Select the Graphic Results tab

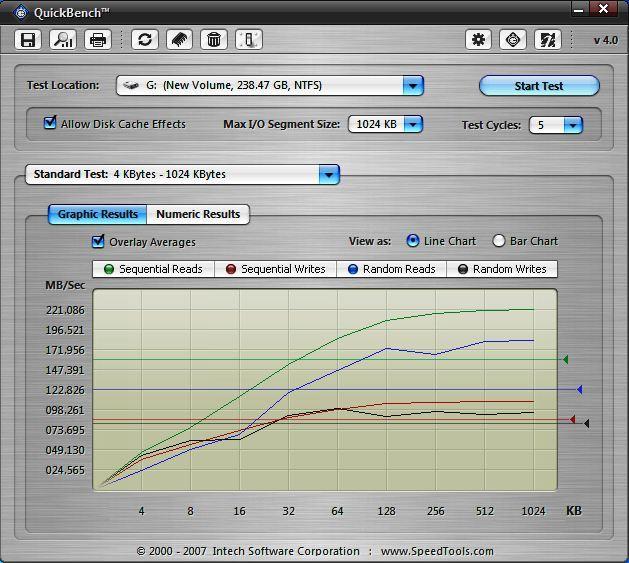click(97, 214)
